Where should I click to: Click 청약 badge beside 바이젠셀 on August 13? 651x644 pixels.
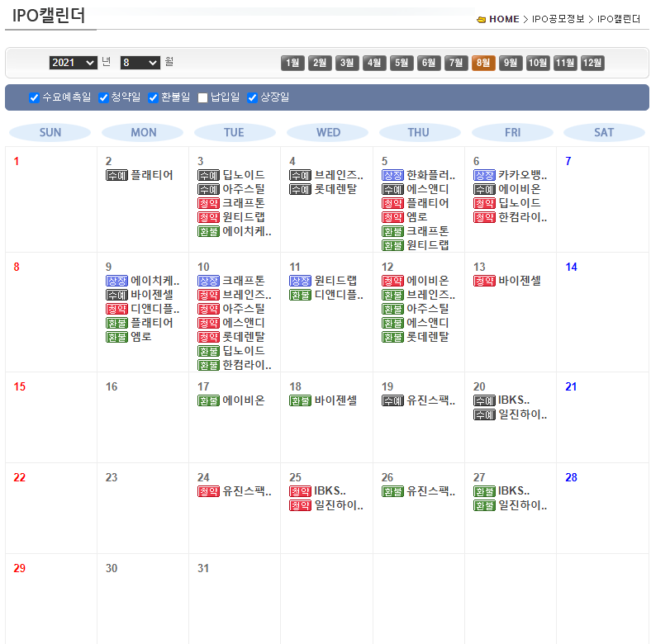[x=484, y=282]
